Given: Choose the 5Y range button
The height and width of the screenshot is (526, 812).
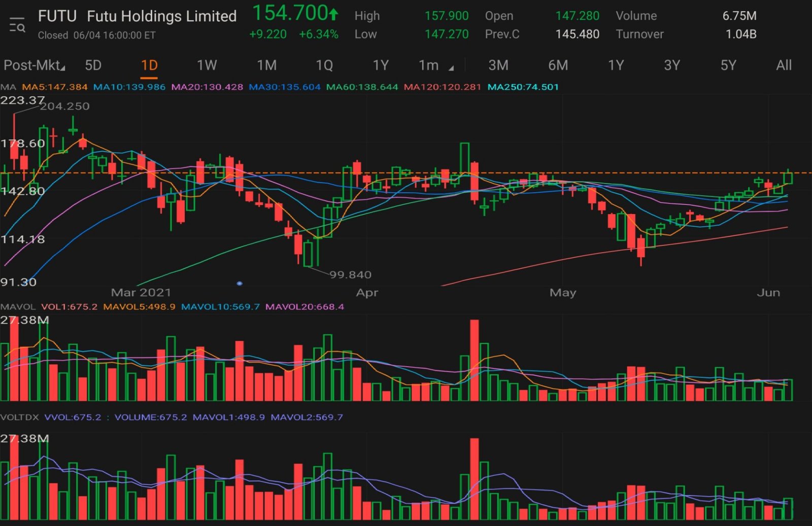Looking at the screenshot, I should click(x=728, y=65).
